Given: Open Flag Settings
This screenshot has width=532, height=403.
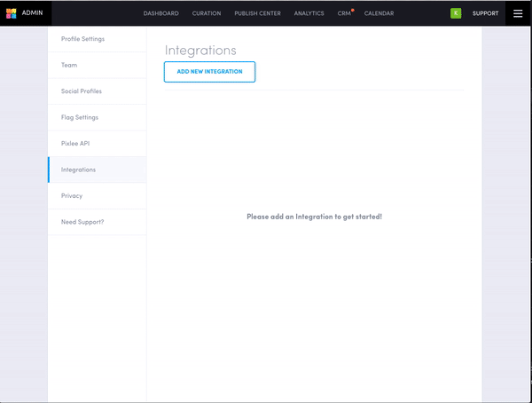Looking at the screenshot, I should click(80, 117).
